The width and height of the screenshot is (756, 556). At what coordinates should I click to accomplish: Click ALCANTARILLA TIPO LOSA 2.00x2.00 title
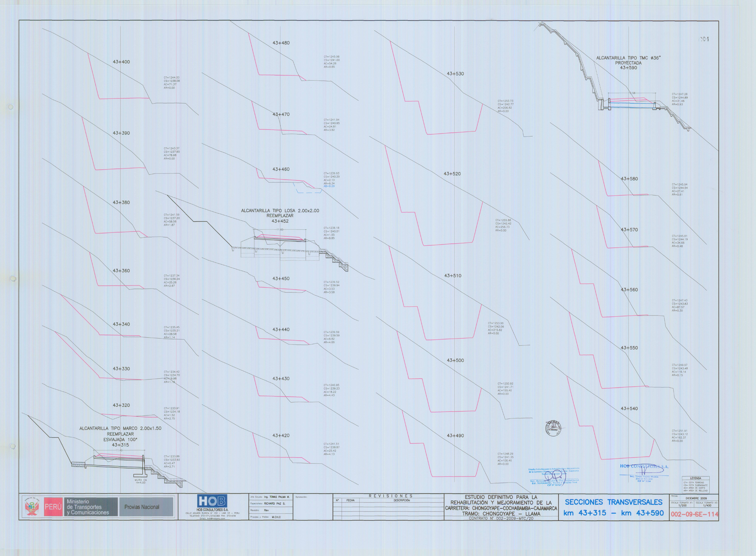click(280, 211)
